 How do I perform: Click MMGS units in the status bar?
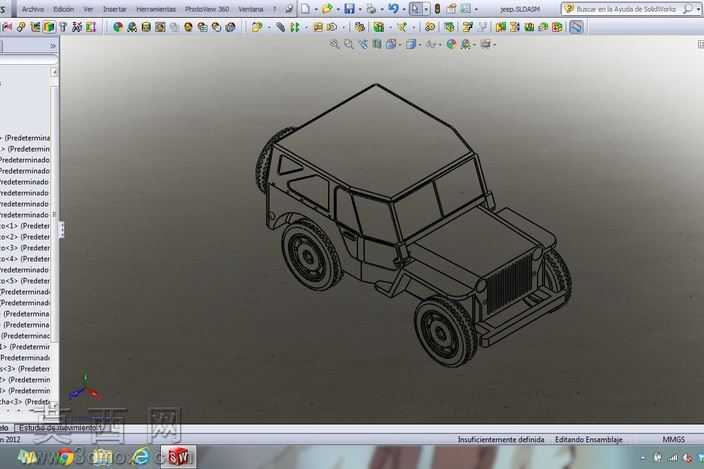click(673, 439)
